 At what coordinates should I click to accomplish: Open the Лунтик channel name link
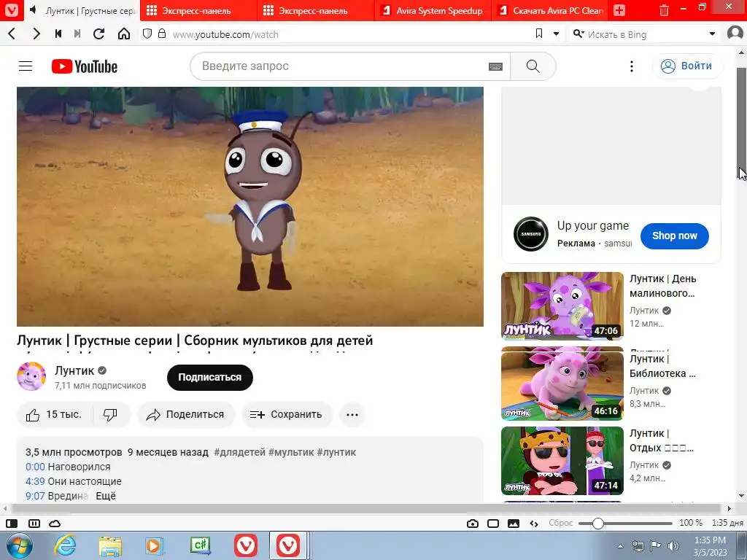[x=74, y=370]
